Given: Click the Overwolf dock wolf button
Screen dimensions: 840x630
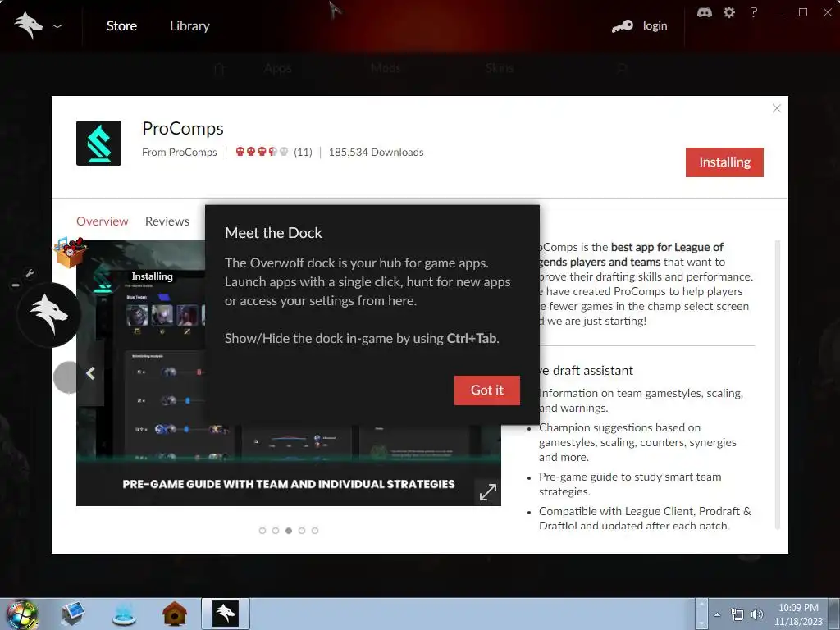Looking at the screenshot, I should coord(48,315).
